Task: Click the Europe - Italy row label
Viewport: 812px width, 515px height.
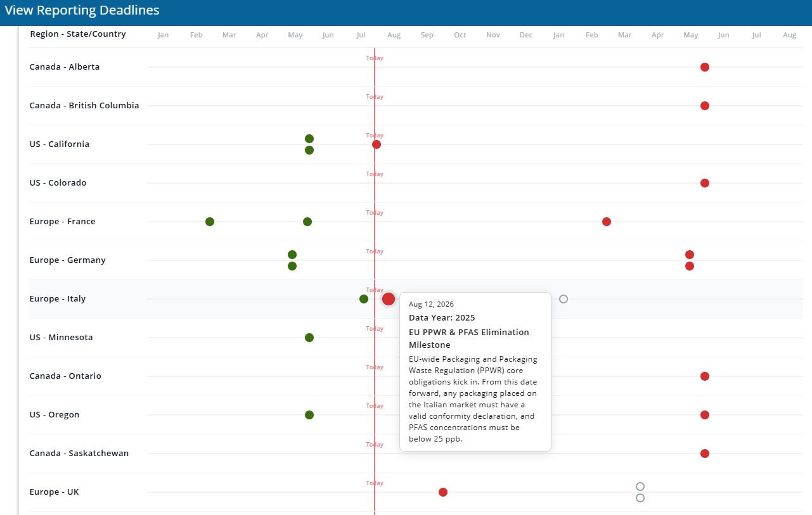Action: click(58, 299)
